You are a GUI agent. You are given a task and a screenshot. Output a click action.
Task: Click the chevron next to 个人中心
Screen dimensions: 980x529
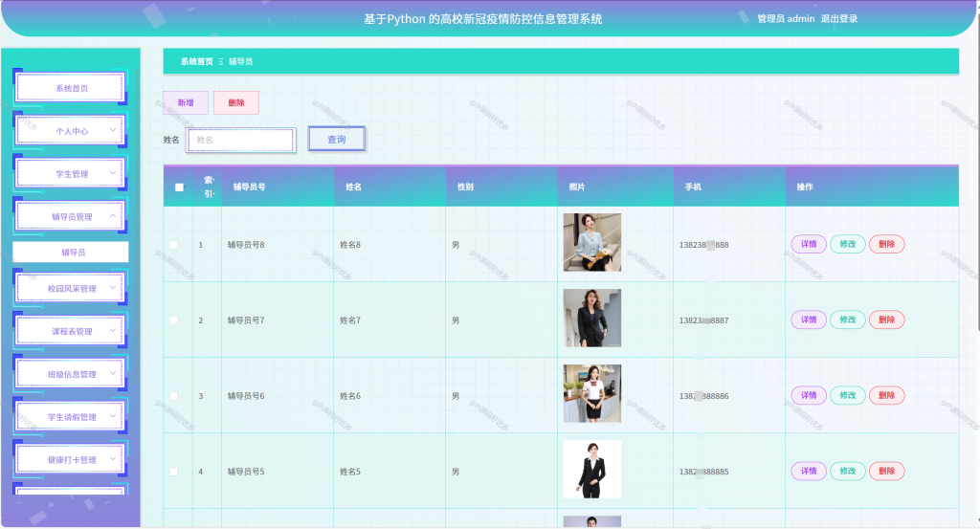pos(113,130)
